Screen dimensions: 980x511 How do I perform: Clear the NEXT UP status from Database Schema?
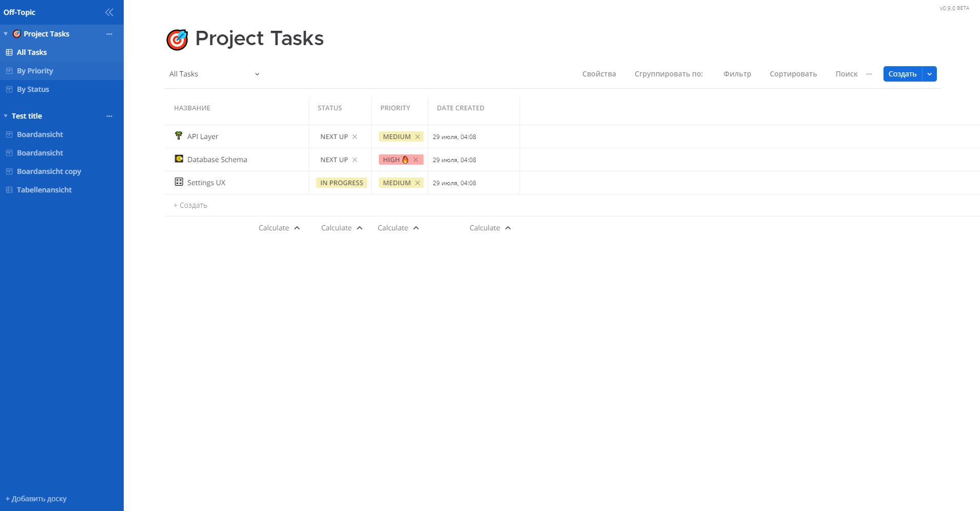coord(355,160)
